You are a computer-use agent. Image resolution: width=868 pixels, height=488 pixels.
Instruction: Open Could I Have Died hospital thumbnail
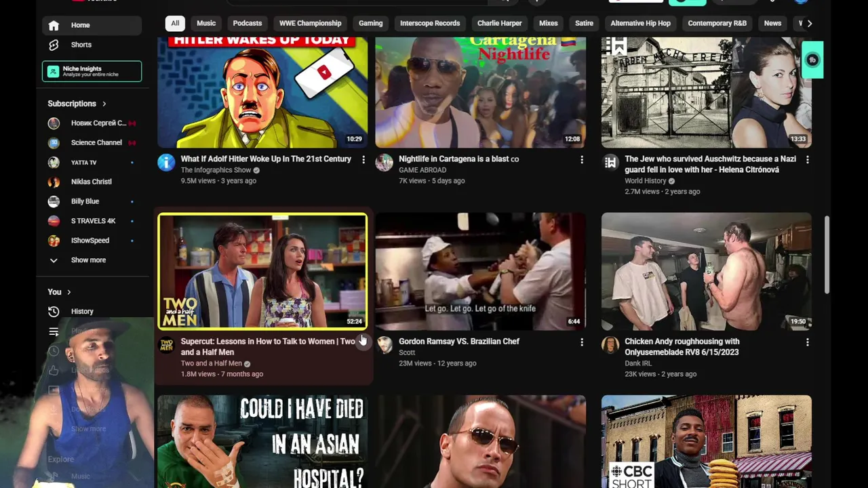pos(262,441)
